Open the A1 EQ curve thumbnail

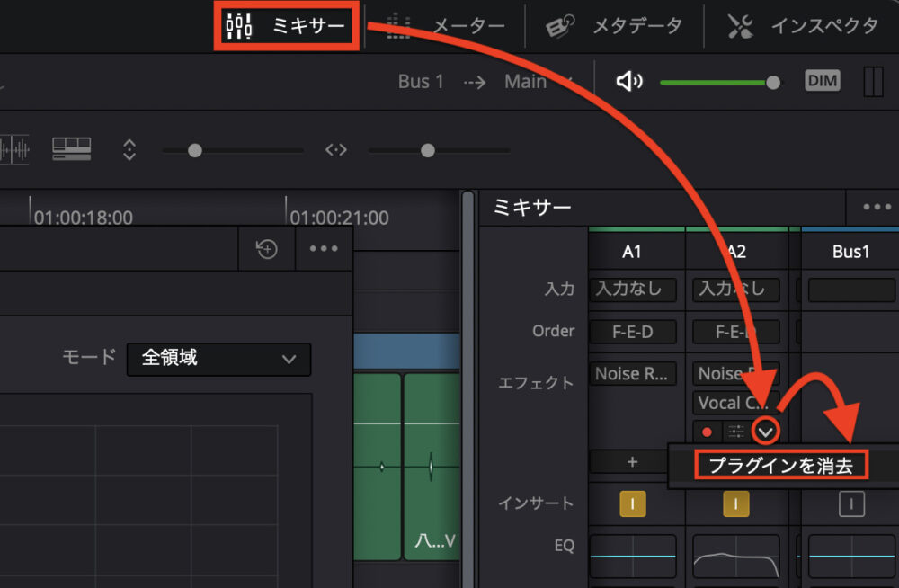pos(633,556)
